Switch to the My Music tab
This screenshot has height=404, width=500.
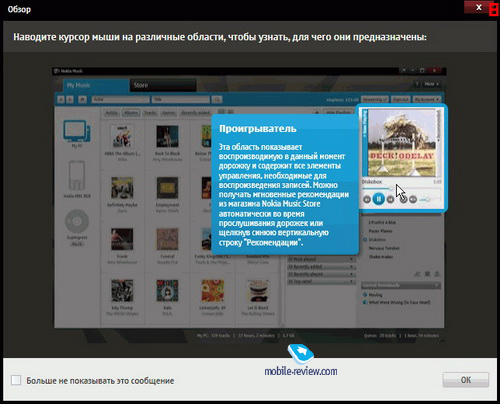(x=96, y=85)
